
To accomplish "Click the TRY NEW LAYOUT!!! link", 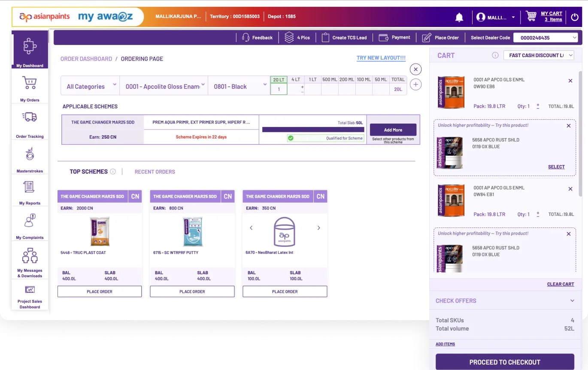I will [x=381, y=58].
